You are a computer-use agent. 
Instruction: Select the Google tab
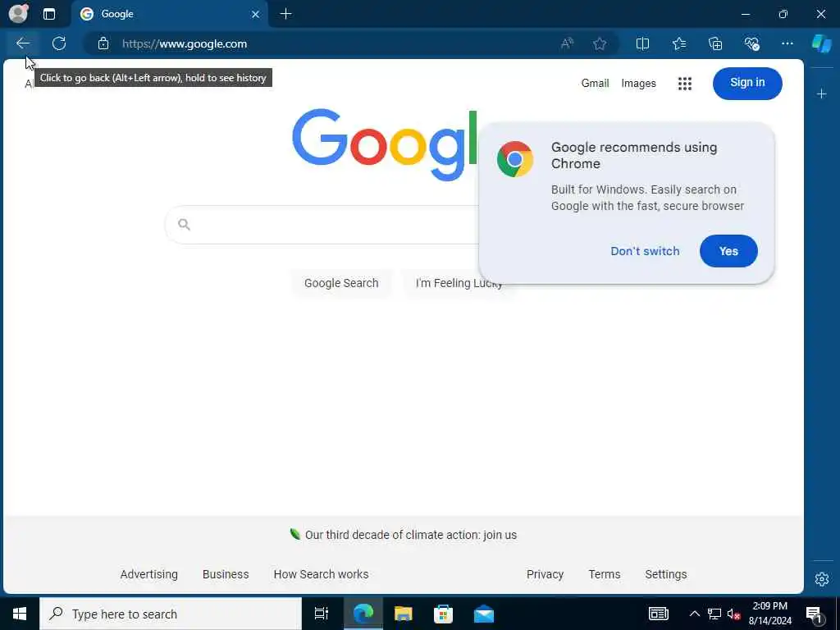[x=170, y=15]
